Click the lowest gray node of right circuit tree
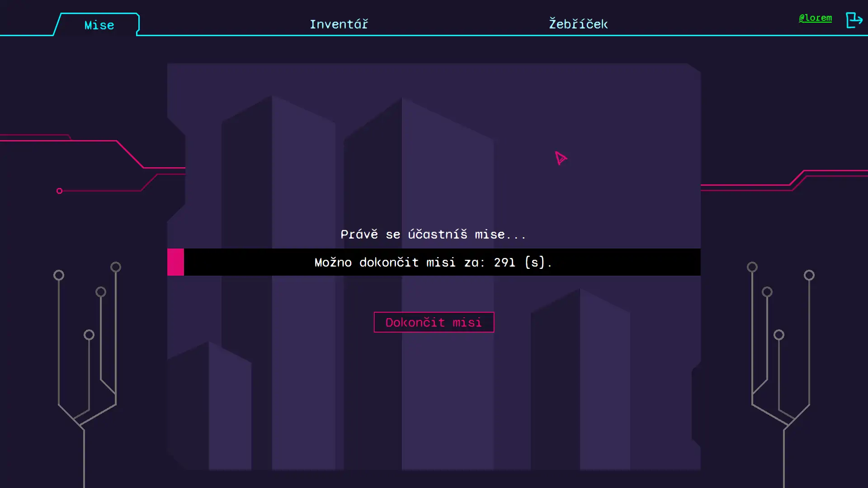Viewport: 868px width, 488px height. [779, 335]
